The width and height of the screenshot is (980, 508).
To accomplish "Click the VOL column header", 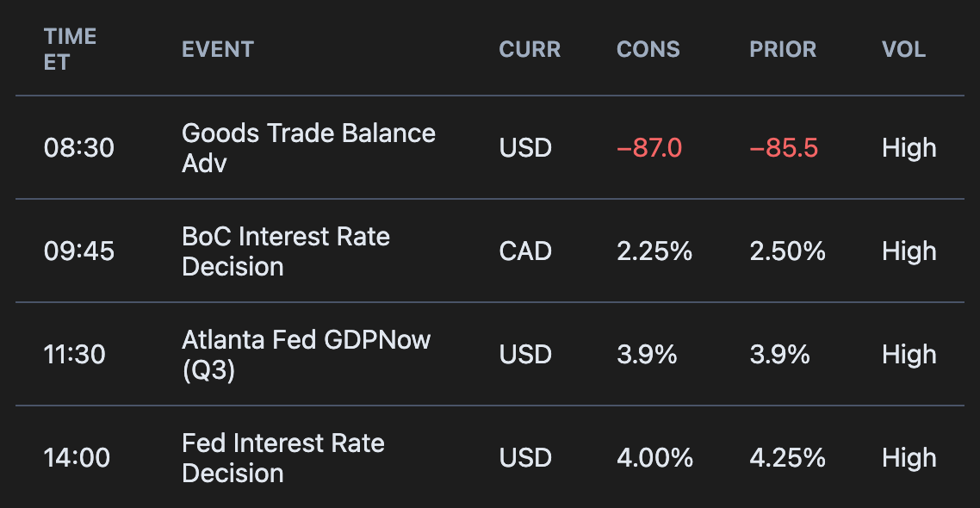I will pyautogui.click(x=903, y=49).
